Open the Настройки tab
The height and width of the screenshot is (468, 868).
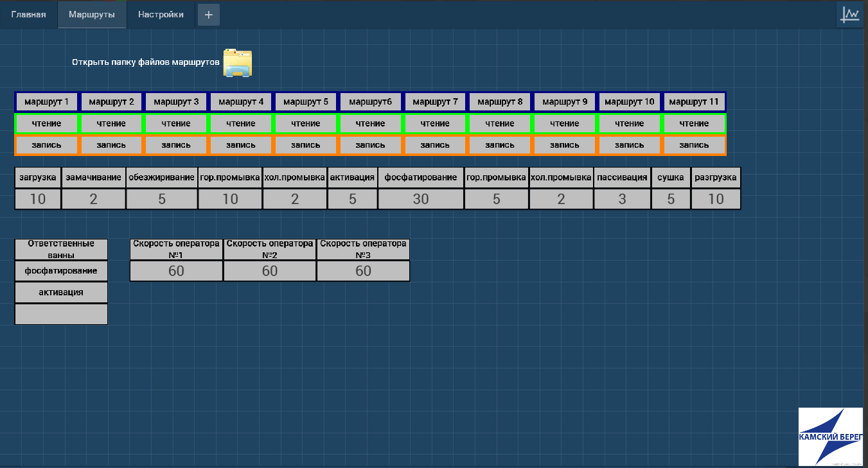[x=161, y=15]
